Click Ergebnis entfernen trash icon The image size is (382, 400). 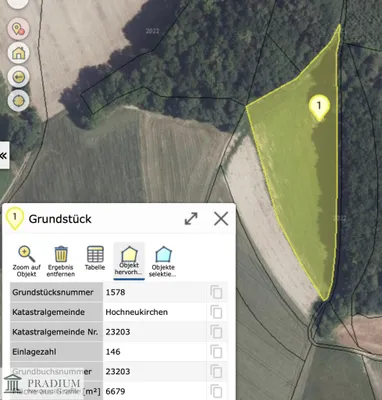point(61,254)
